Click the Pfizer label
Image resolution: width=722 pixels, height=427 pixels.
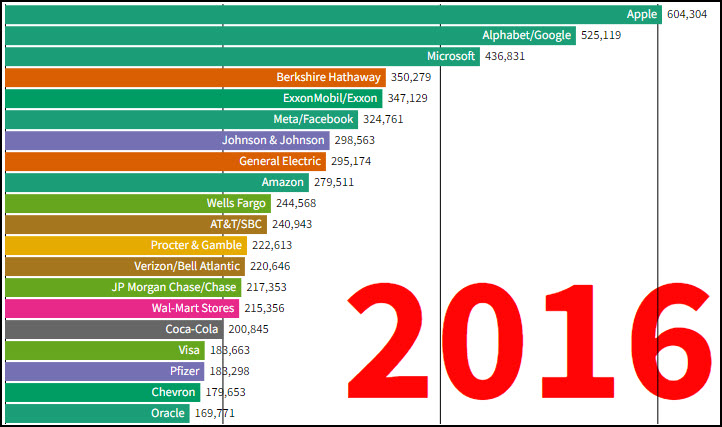(185, 371)
